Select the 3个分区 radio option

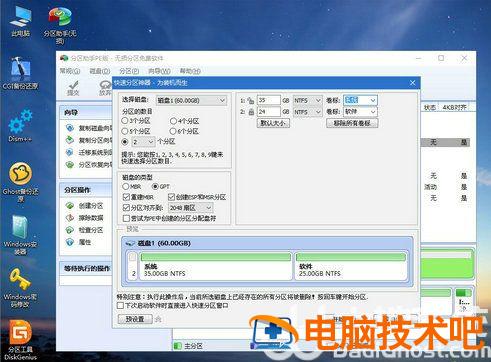pos(125,121)
